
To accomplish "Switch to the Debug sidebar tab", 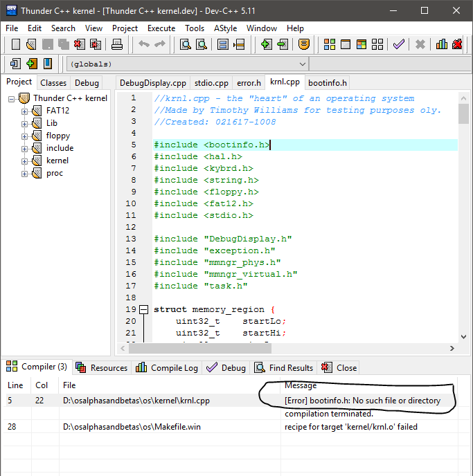I will (87, 83).
